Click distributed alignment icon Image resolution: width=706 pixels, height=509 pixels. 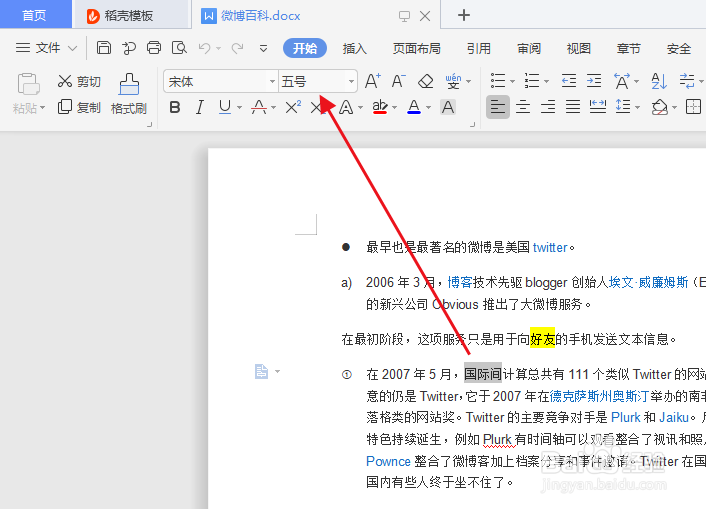598,107
